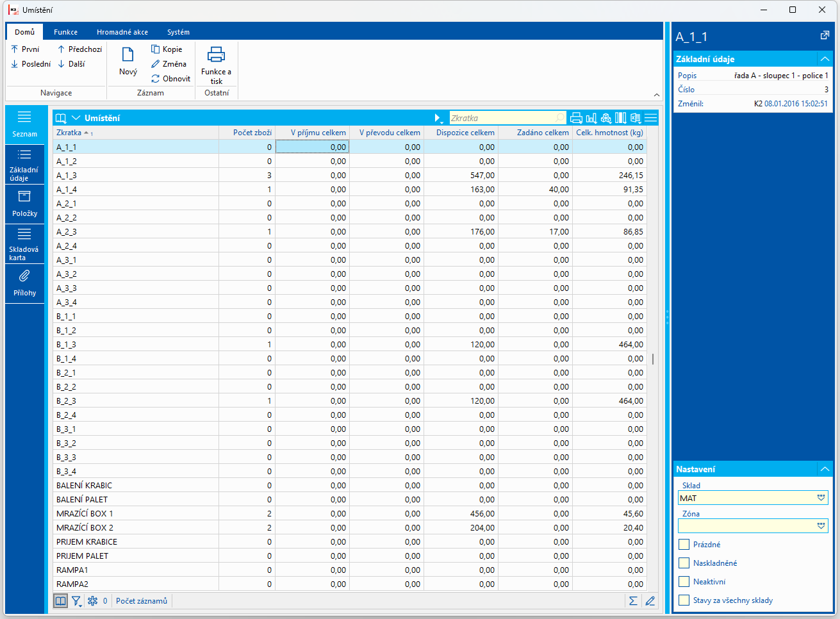This screenshot has width=840, height=619.
Task: Click the columns icon in grid toolbar
Action: [x=620, y=118]
